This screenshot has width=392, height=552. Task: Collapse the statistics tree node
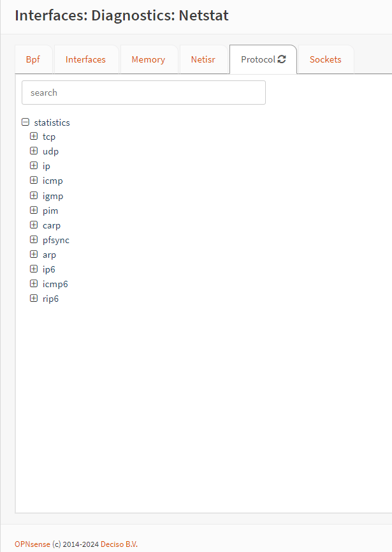tap(25, 122)
